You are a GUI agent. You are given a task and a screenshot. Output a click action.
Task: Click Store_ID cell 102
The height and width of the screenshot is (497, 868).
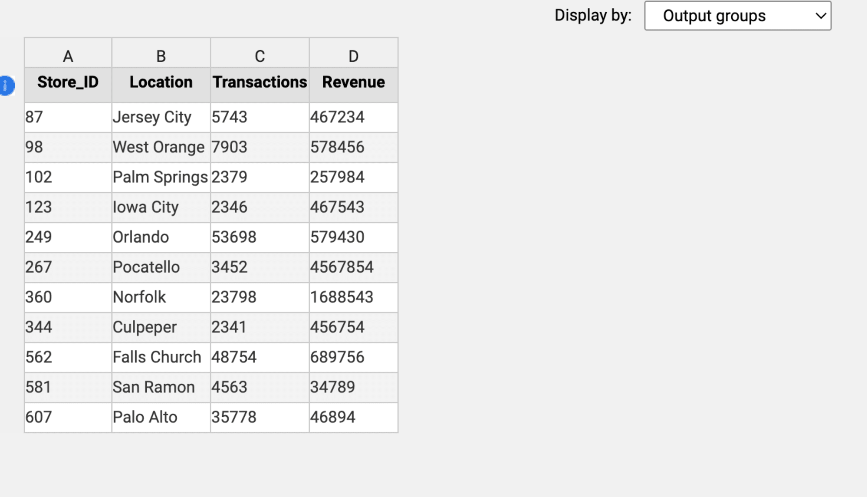click(68, 178)
